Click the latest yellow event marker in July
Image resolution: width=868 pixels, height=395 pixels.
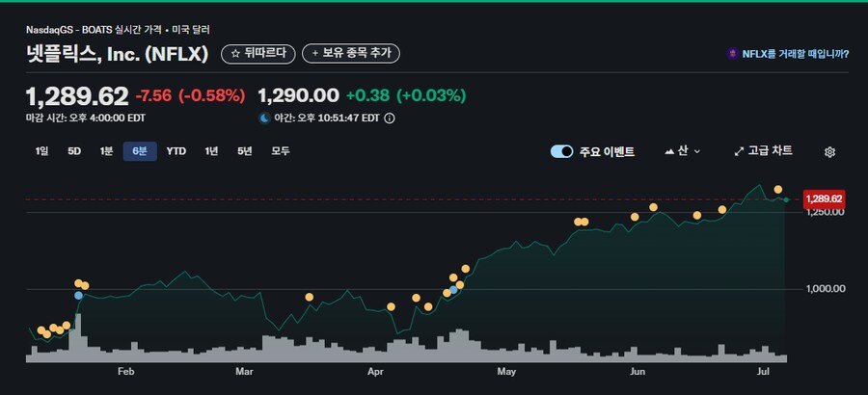[777, 189]
